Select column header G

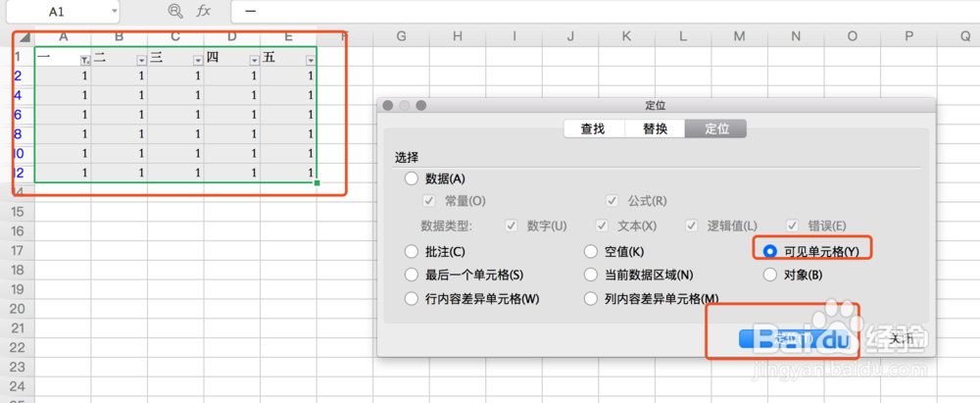[x=401, y=37]
